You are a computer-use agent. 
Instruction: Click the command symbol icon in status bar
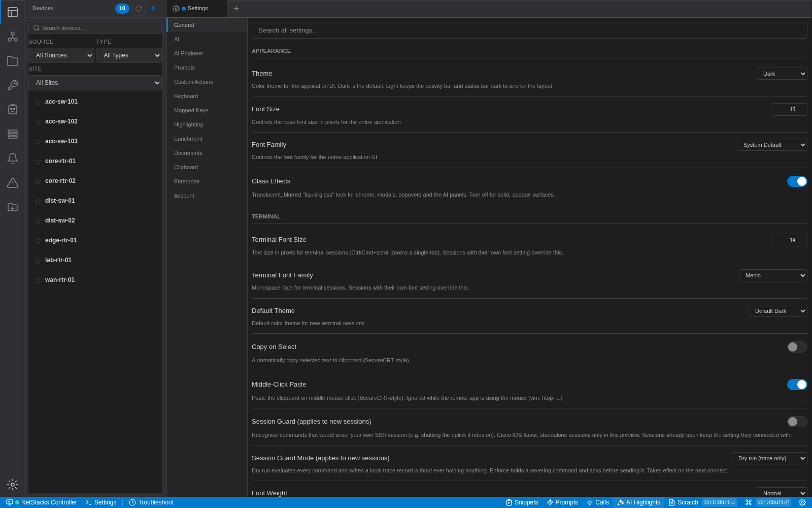tap(749, 502)
